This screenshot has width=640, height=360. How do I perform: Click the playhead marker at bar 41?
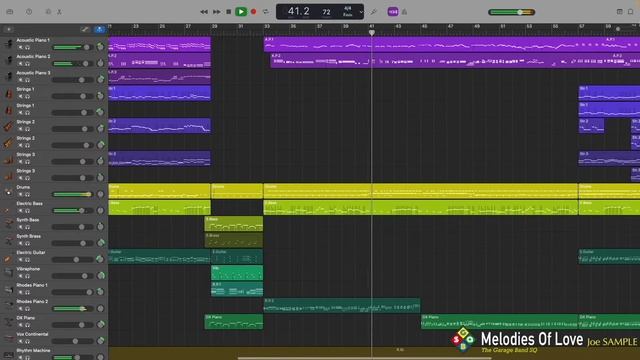pyautogui.click(x=371, y=32)
